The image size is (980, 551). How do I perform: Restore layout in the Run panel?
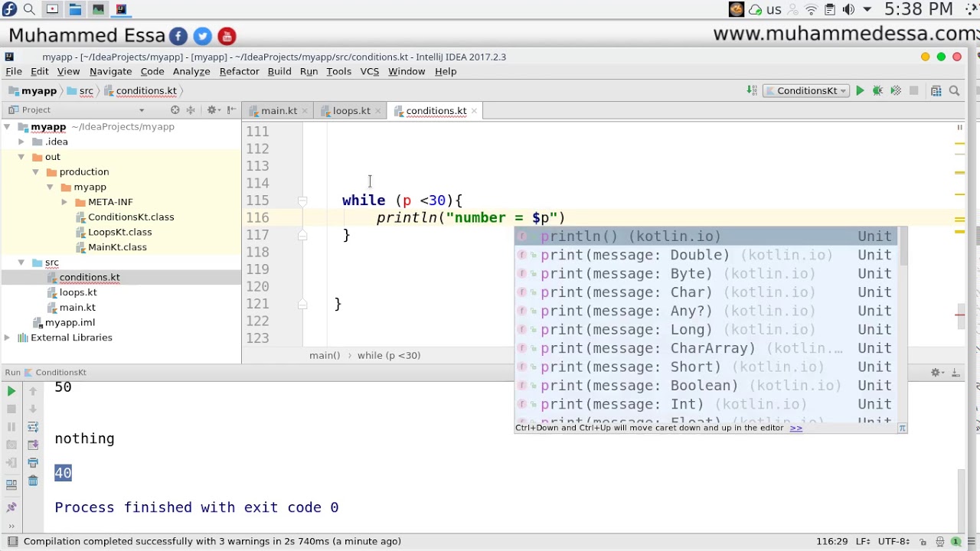coord(11,484)
